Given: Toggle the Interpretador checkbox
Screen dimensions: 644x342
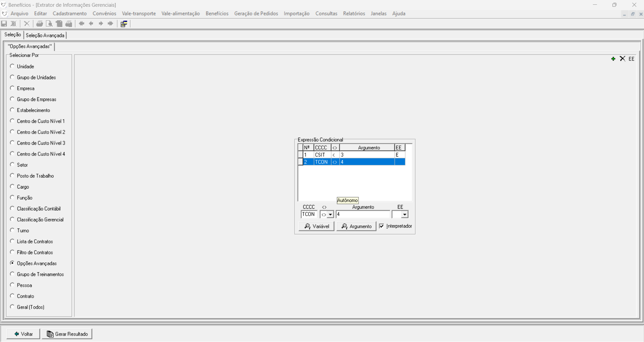Looking at the screenshot, I should click(x=381, y=226).
